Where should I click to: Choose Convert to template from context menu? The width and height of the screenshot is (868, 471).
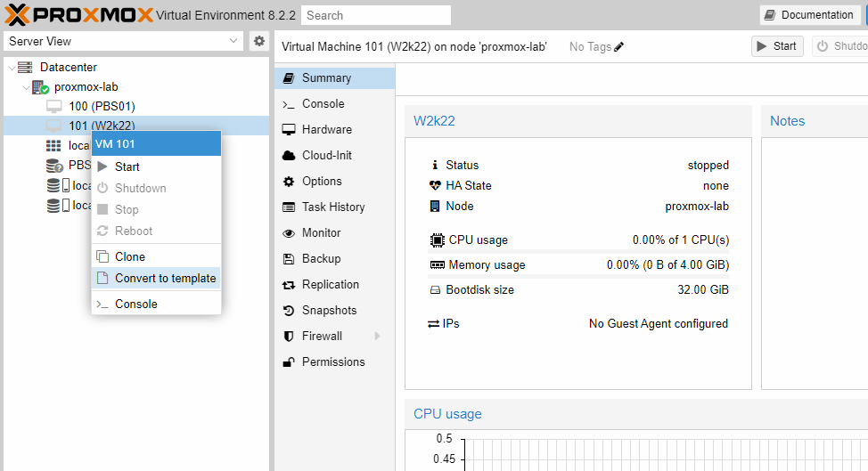pyautogui.click(x=165, y=279)
